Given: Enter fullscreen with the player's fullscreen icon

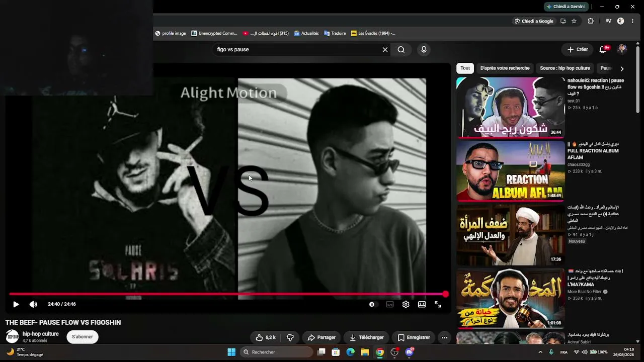Looking at the screenshot, I should [438, 304].
